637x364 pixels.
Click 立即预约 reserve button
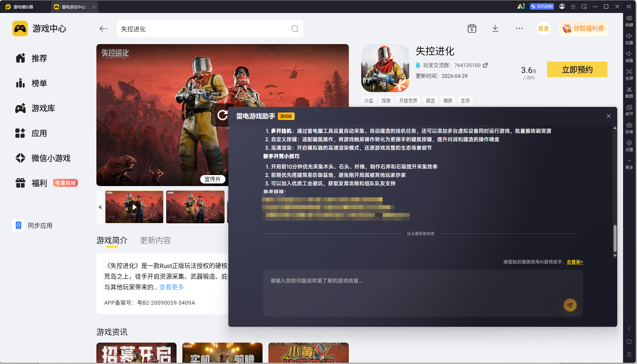pos(577,69)
